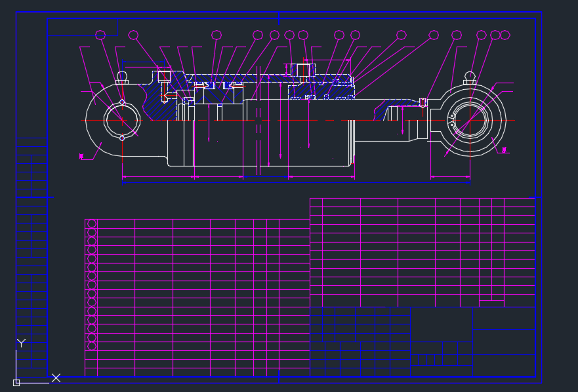Click the grease fitting atop the left clevis eye
The image size is (578, 392).
point(122,77)
